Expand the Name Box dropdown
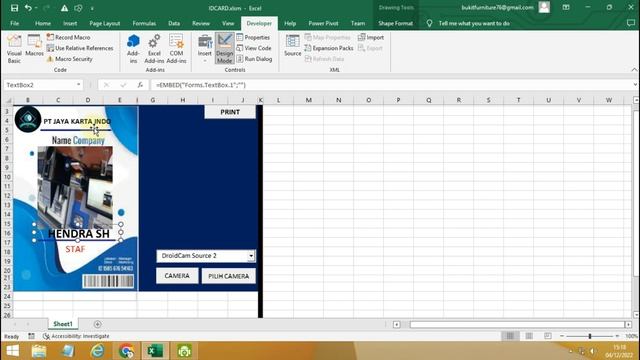 coord(78,85)
